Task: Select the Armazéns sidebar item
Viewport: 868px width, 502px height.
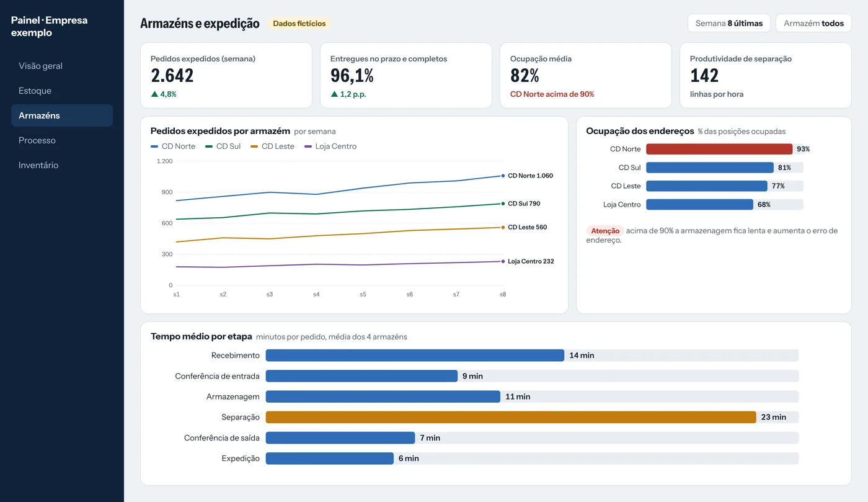Action: (x=62, y=115)
